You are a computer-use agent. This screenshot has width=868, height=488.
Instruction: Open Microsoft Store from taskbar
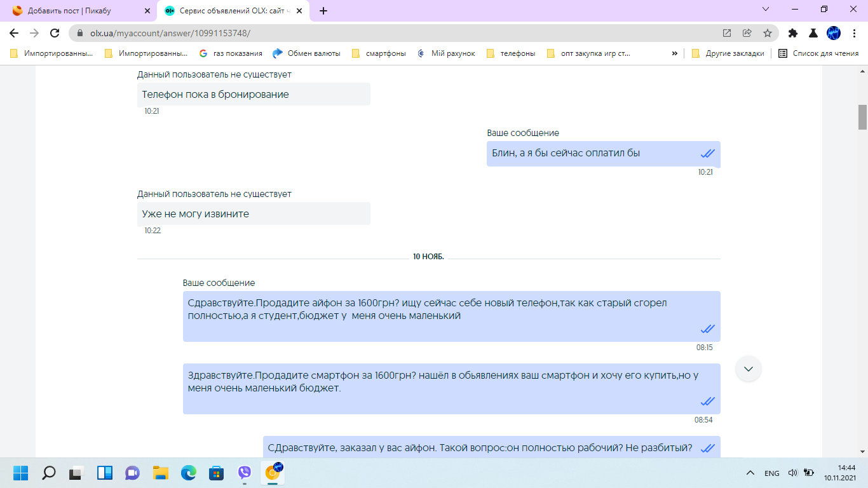(217, 473)
